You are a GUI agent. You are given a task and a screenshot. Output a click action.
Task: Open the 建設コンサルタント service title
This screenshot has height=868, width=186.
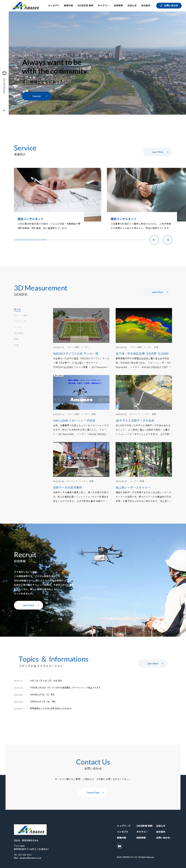coord(30,219)
